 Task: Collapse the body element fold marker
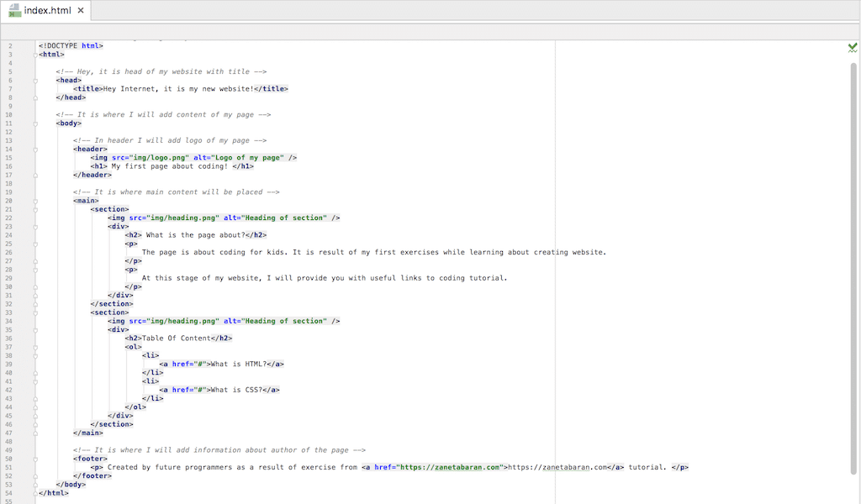(x=34, y=123)
